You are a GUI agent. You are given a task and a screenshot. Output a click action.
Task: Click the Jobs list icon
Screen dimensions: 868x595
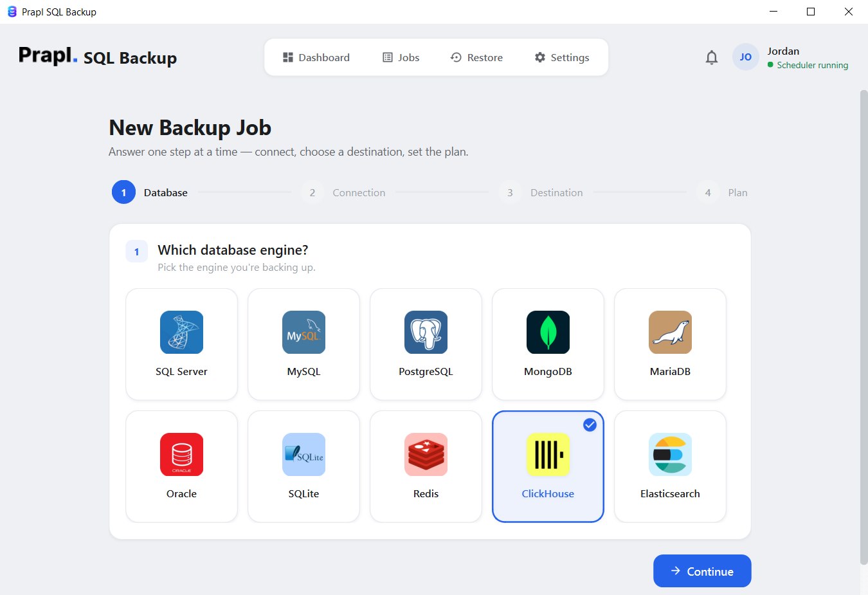(x=387, y=57)
